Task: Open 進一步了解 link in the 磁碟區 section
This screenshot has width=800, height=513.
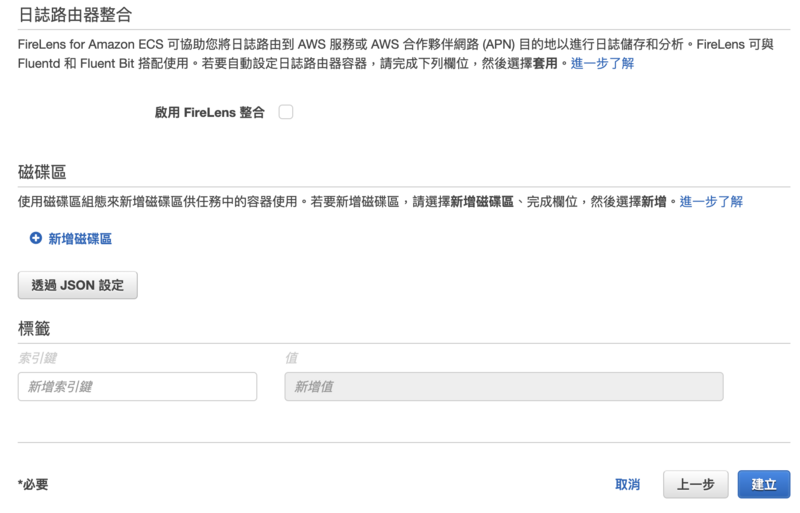Action: [x=711, y=202]
